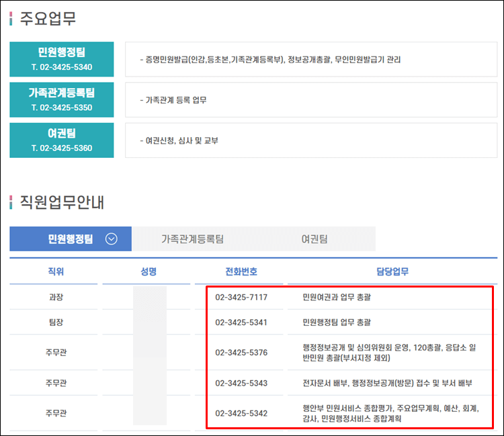Select phone number 02-3425-5342

241,413
